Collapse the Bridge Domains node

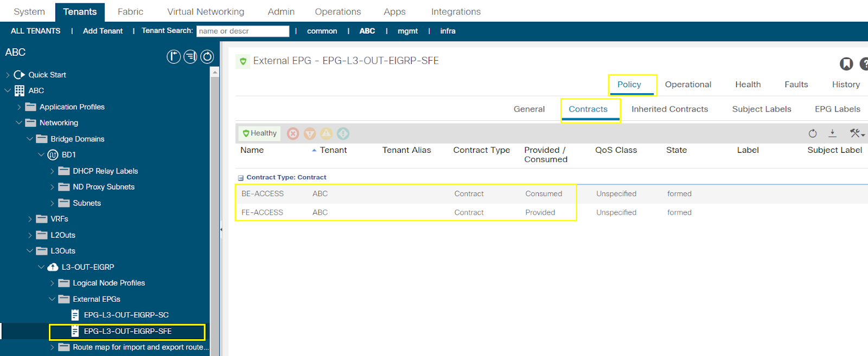point(30,139)
